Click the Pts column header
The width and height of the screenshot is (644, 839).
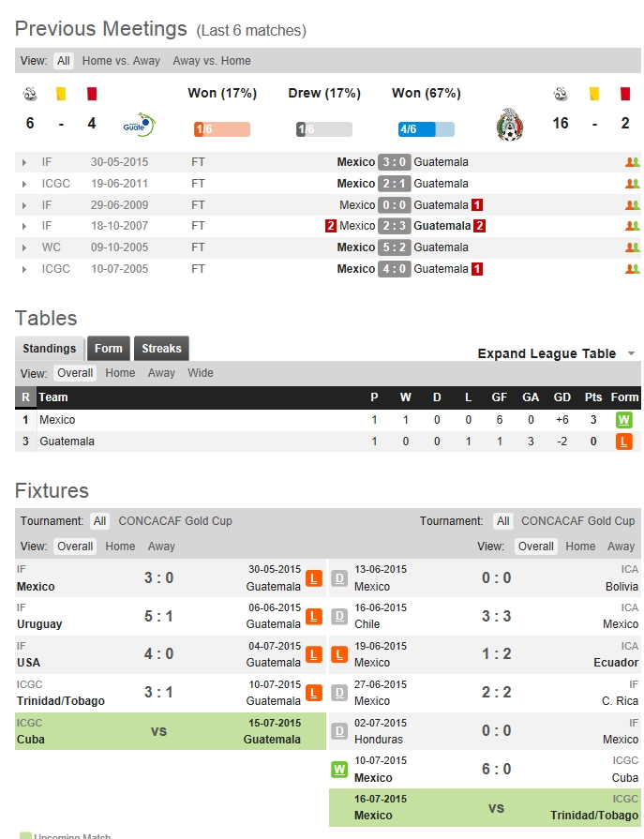tap(593, 397)
